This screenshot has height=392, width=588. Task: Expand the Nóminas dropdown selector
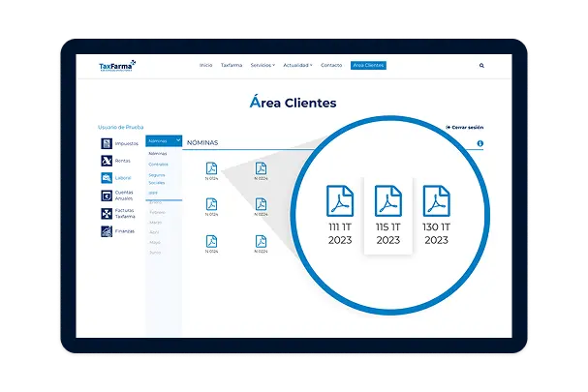coord(164,141)
